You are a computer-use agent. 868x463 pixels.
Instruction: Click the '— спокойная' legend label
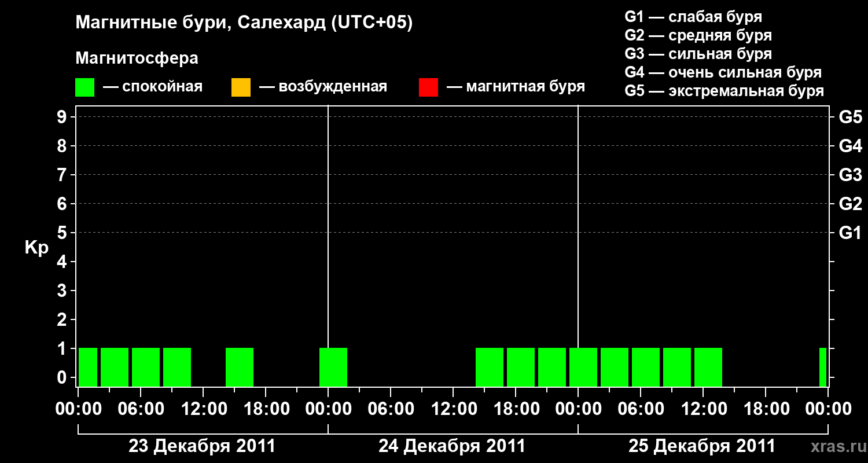pyautogui.click(x=153, y=87)
